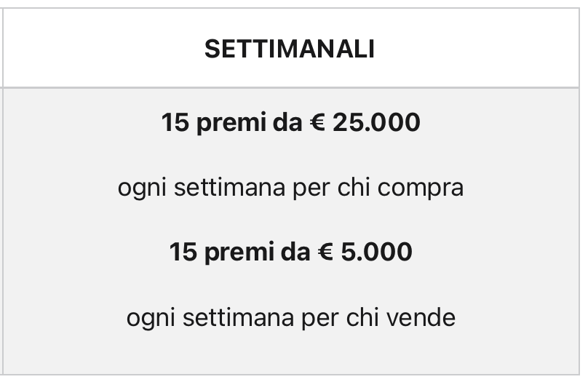Click 'settimana' in the vende line
The height and width of the screenshot is (390, 588).
pos(238,318)
